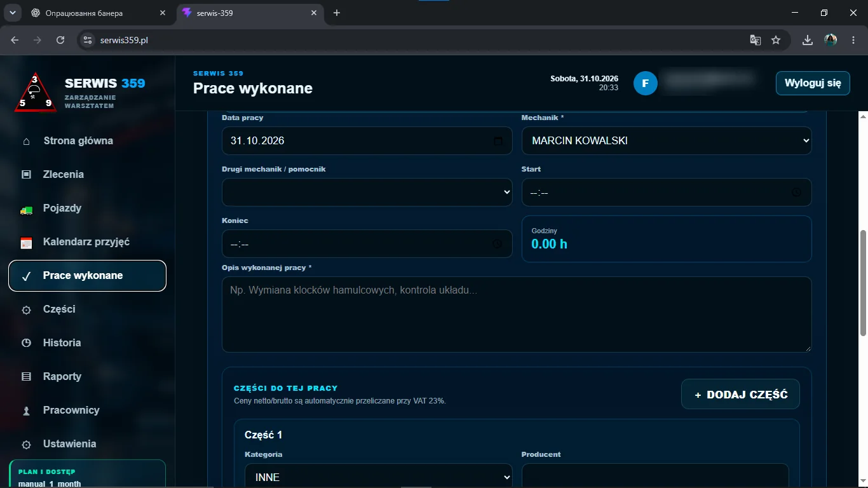Click the Wyloguj się button
Screen dimensions: 868x488
813,83
